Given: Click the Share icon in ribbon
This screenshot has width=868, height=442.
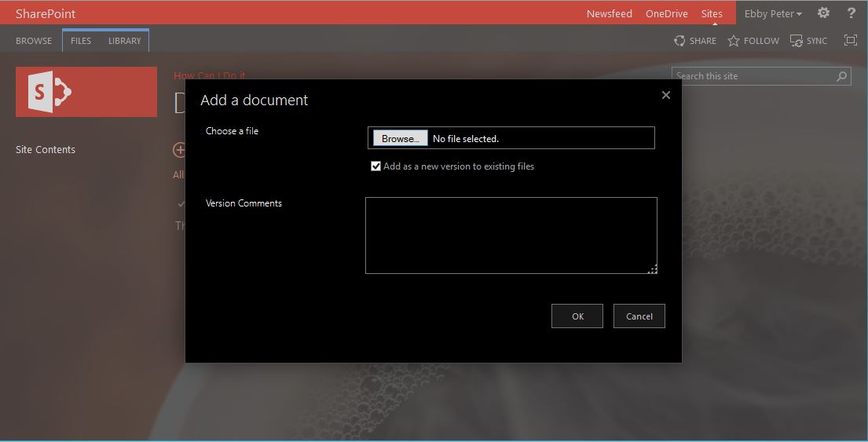Looking at the screenshot, I should tap(679, 40).
